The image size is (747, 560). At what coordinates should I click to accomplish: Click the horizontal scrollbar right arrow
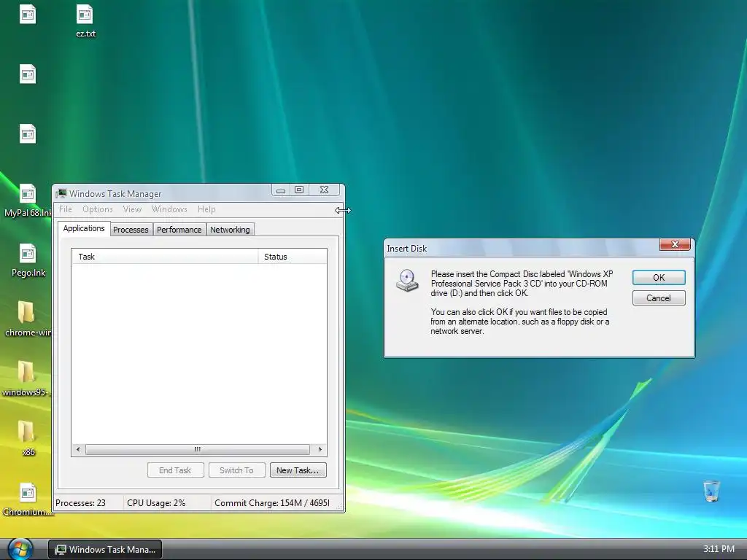320,449
